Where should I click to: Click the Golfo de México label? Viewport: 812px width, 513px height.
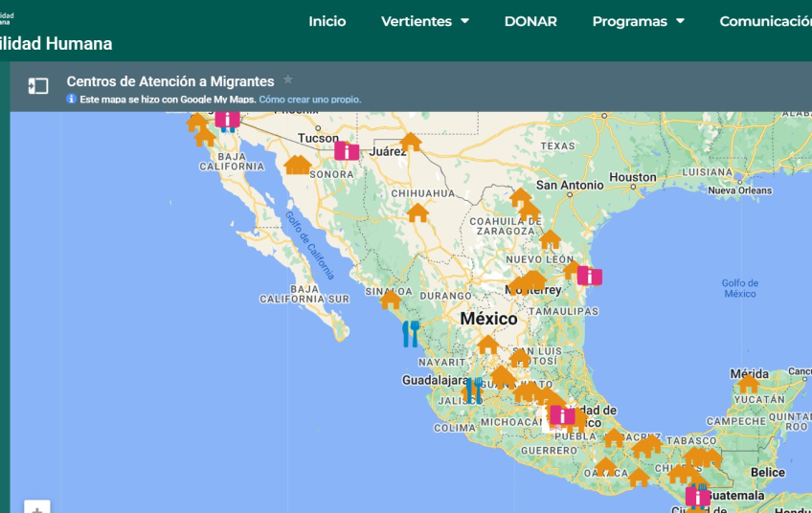click(x=740, y=288)
